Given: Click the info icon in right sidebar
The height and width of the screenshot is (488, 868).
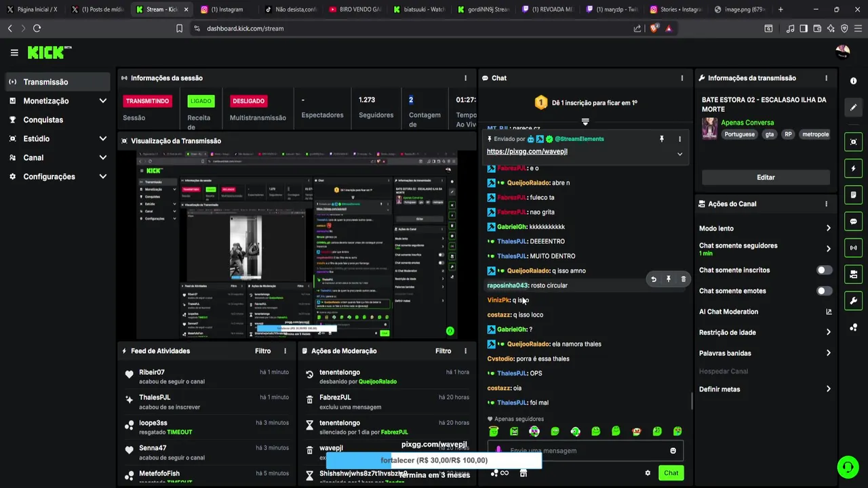Looking at the screenshot, I should 853,81.
